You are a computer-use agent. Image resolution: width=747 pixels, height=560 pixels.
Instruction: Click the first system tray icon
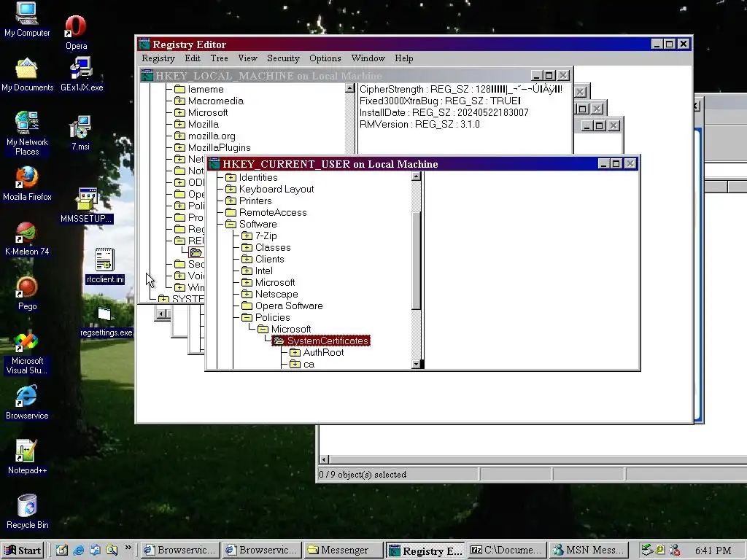[x=646, y=550]
